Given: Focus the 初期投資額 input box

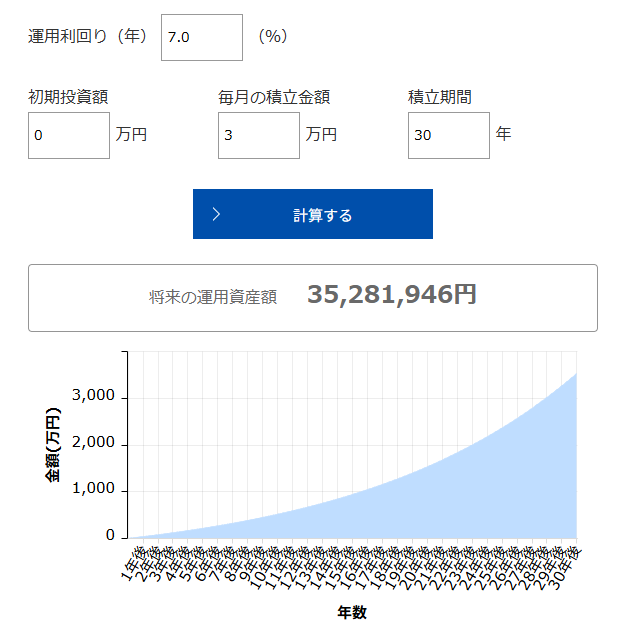Looking at the screenshot, I should [x=68, y=135].
